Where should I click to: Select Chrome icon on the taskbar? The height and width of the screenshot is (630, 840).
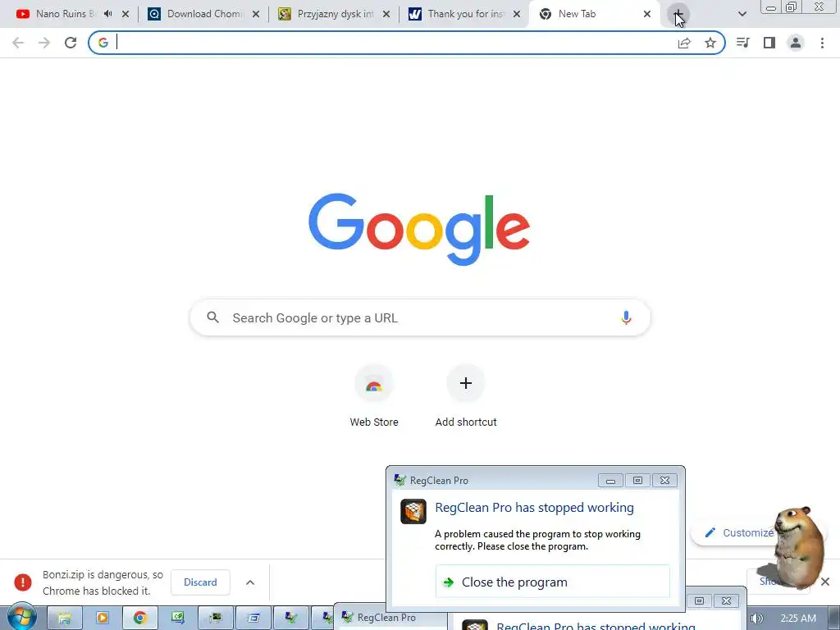[139, 619]
